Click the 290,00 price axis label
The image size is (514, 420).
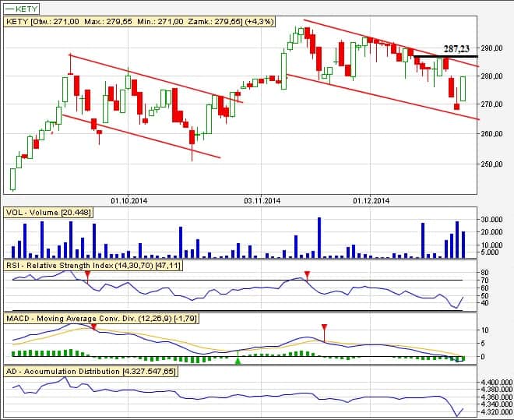pyautogui.click(x=492, y=48)
